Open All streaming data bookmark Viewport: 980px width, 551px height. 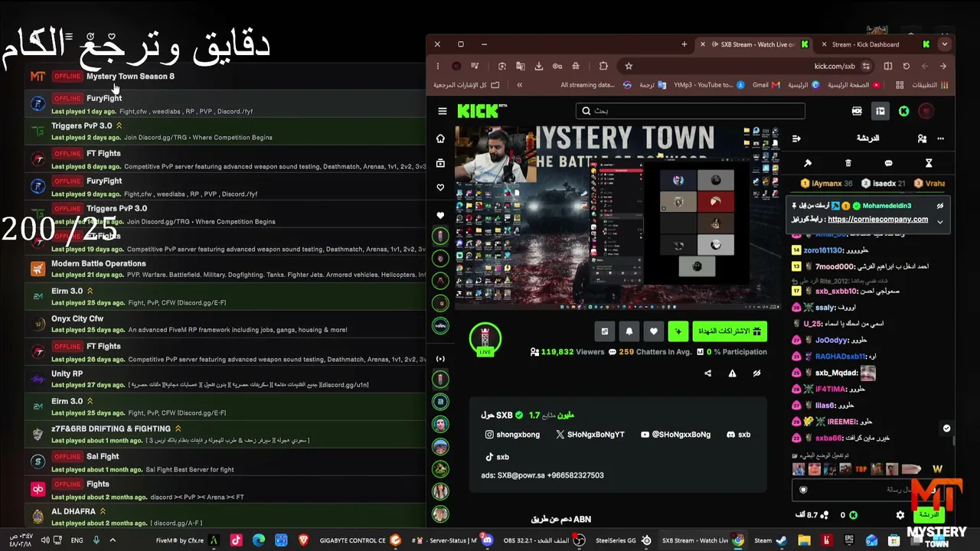pos(596,85)
